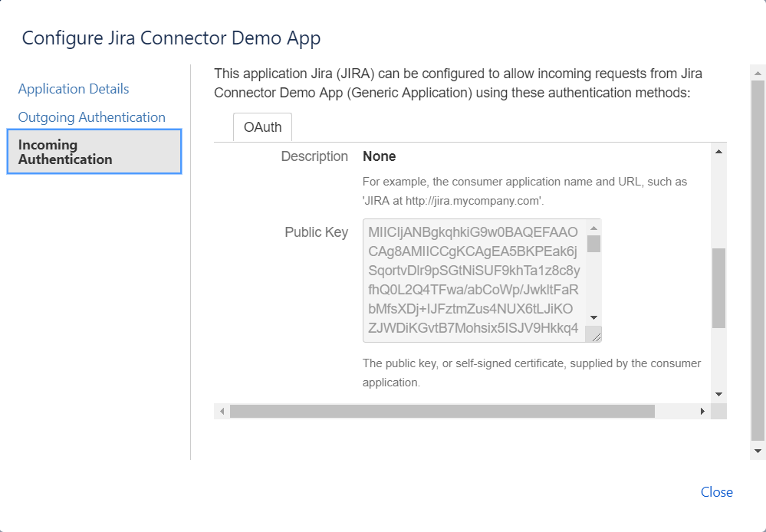Open the Application Details section

pyautogui.click(x=74, y=89)
